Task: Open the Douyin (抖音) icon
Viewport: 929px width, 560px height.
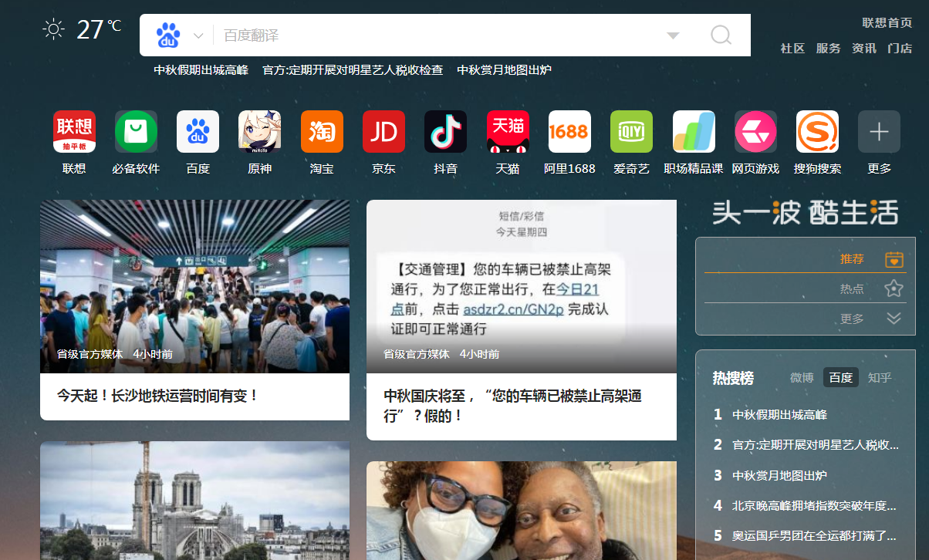Action: coord(445,132)
